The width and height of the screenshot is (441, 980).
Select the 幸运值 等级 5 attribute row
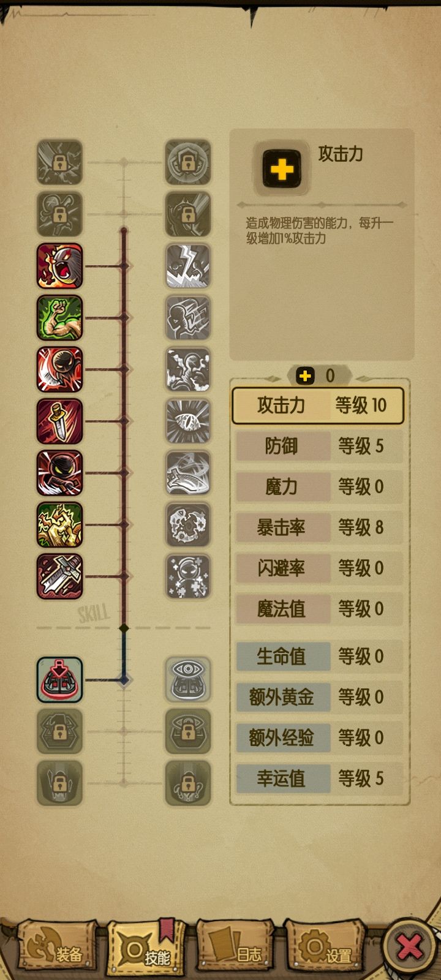[319, 778]
